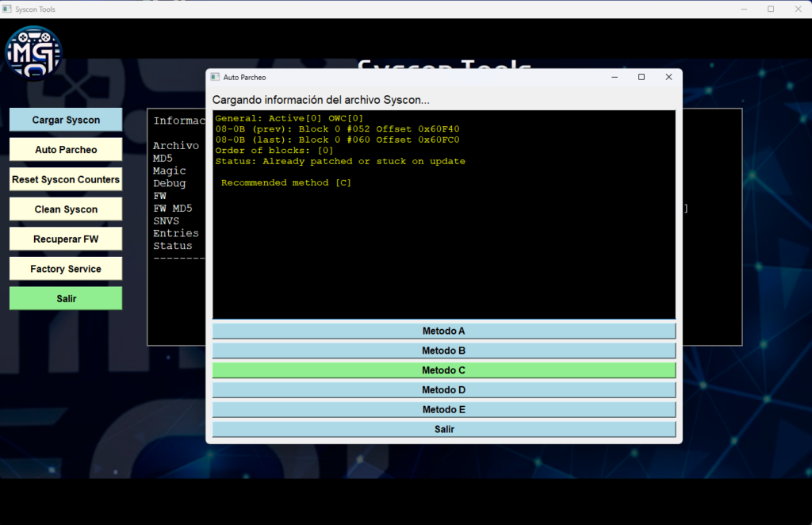Minimize the main Syscon Tools window
Viewport: 812px width, 525px height.
click(744, 9)
